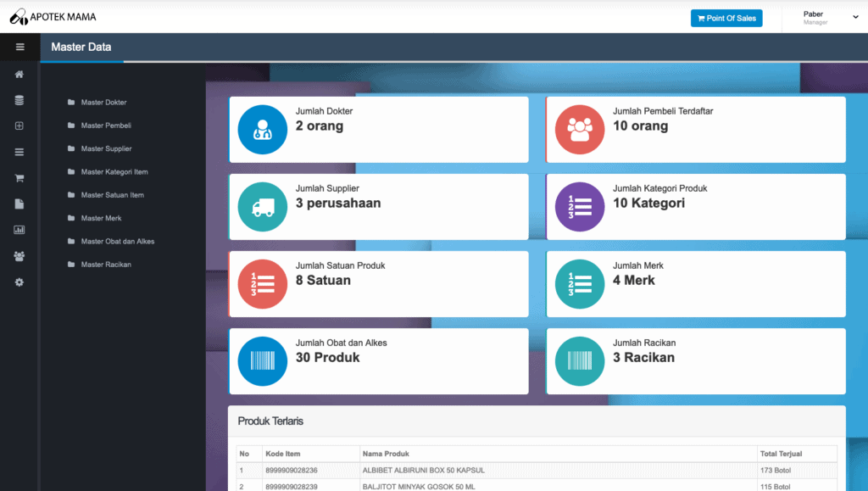Viewport: 868px width, 491px height.
Task: Open the document file sidebar icon
Action: [x=19, y=204]
